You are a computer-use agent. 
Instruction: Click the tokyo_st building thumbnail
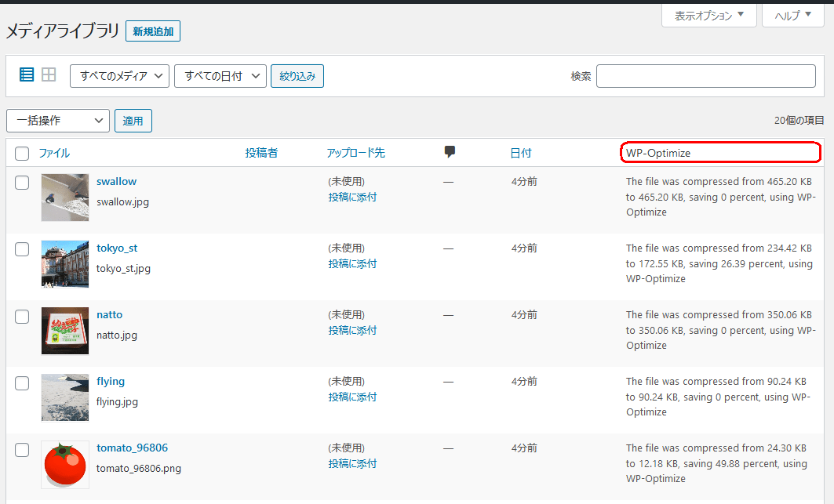pyautogui.click(x=65, y=264)
